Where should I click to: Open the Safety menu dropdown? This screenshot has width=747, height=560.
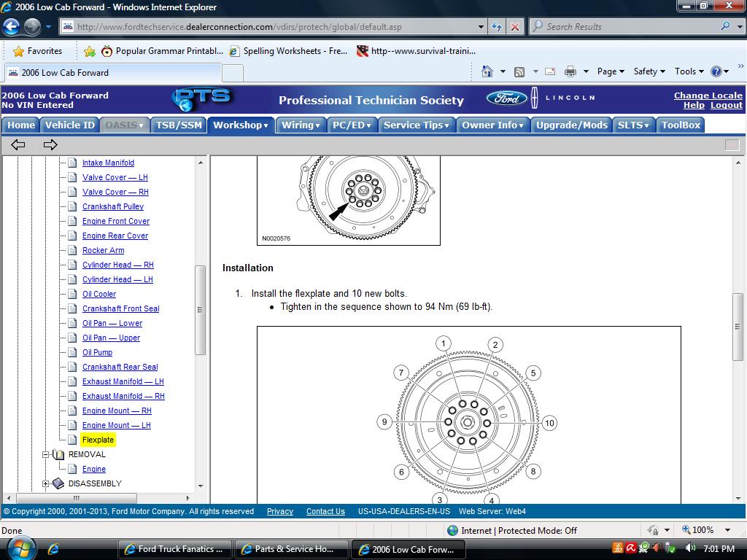click(x=649, y=71)
